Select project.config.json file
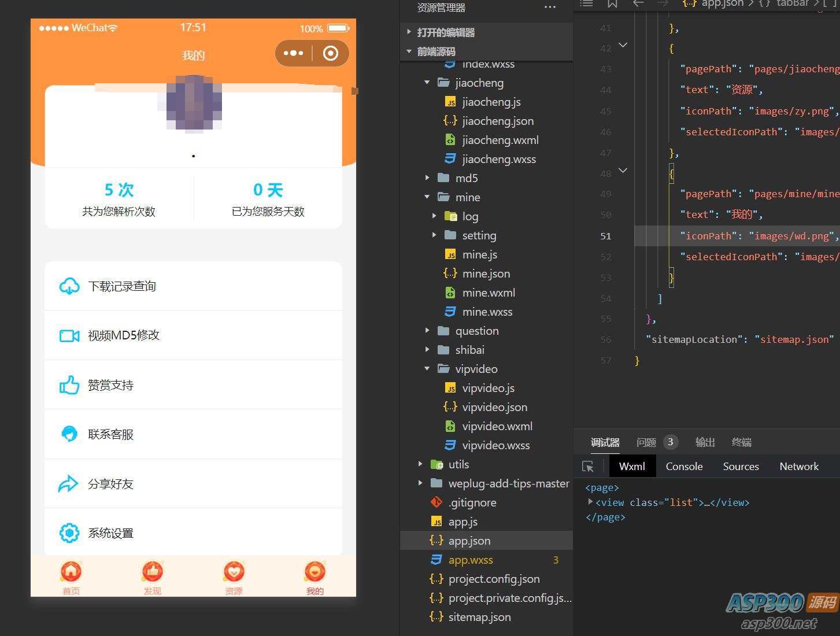The image size is (840, 636). pyautogui.click(x=494, y=579)
